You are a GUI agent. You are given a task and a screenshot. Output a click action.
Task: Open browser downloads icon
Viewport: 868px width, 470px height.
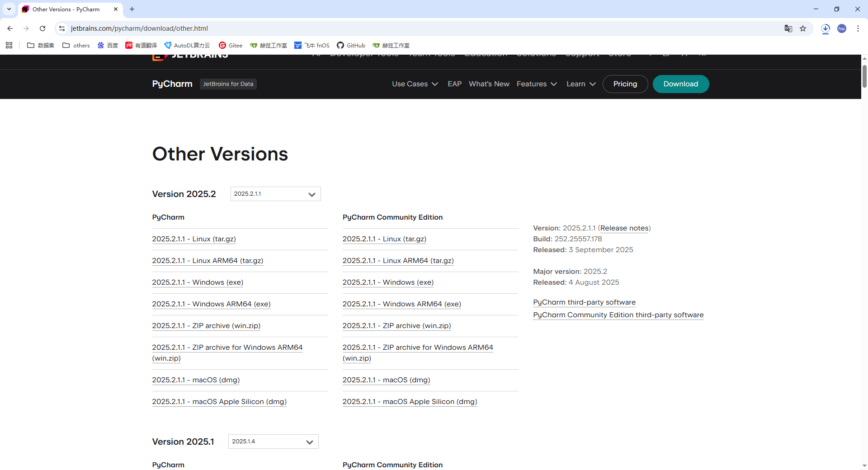point(826,28)
